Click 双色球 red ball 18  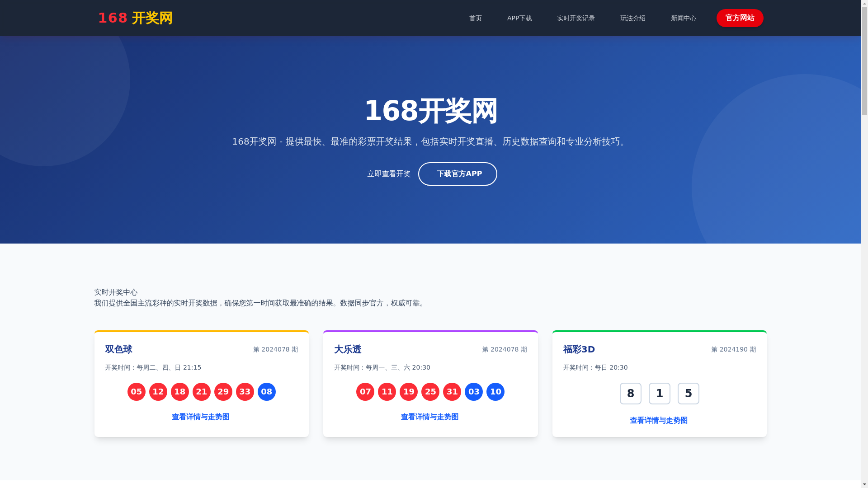coord(180,392)
